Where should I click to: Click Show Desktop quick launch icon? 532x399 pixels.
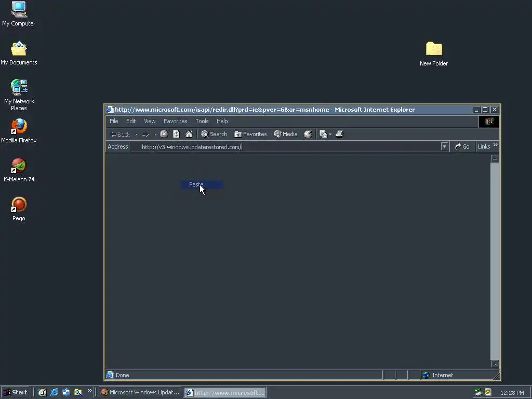coord(42,392)
